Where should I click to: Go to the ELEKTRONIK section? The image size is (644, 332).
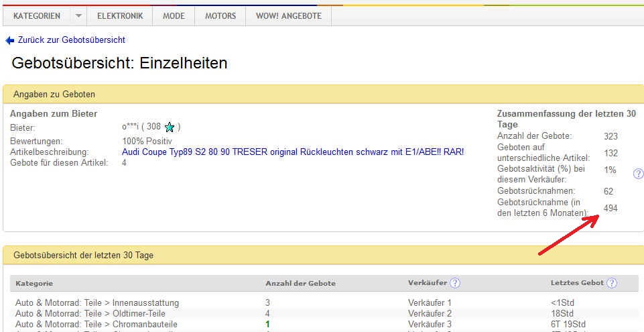[x=119, y=16]
